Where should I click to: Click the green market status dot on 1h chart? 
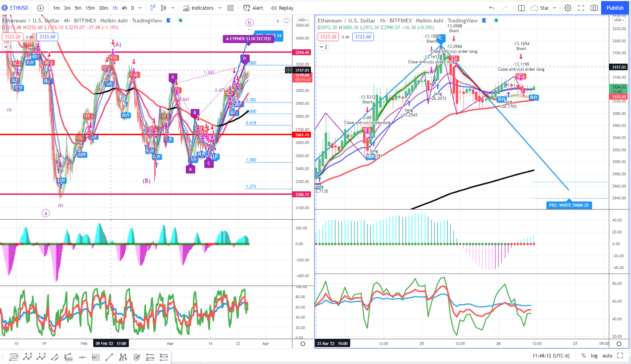point(496,20)
